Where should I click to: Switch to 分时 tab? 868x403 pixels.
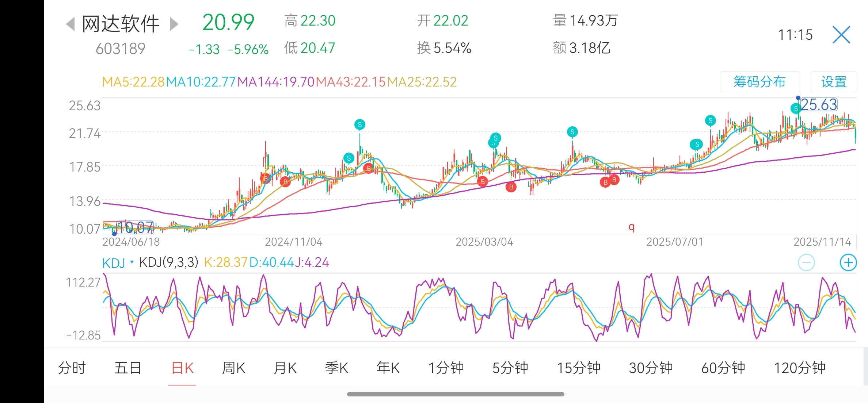click(72, 368)
